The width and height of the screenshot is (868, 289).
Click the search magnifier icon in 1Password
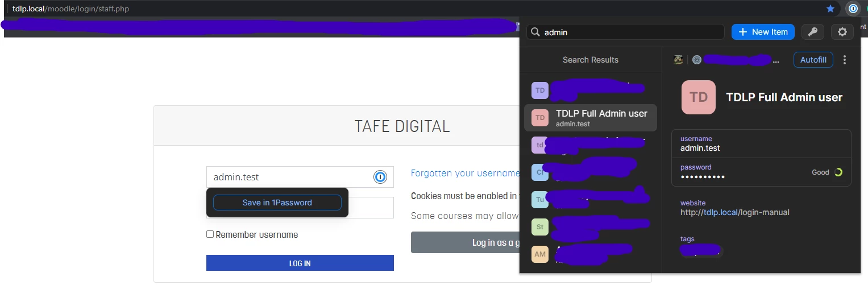pos(535,32)
